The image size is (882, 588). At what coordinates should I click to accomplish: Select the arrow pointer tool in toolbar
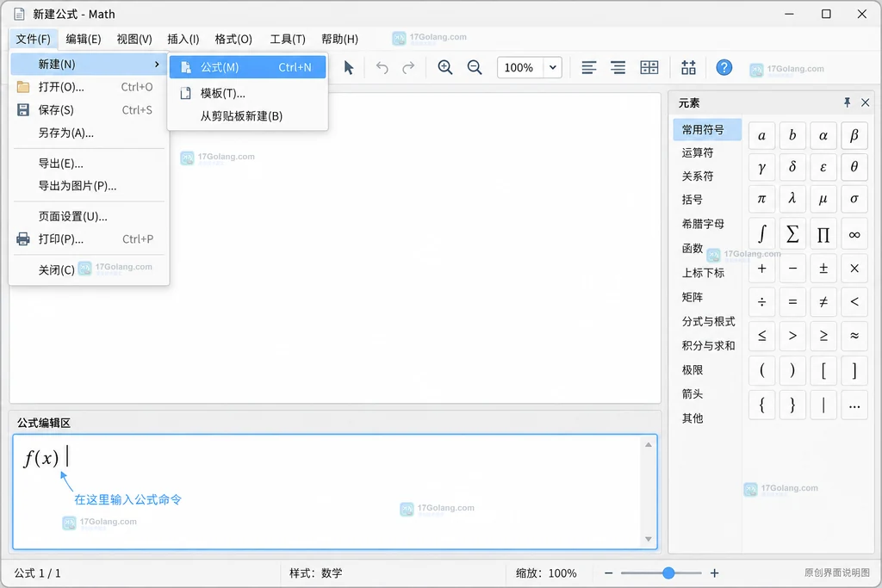click(x=349, y=68)
